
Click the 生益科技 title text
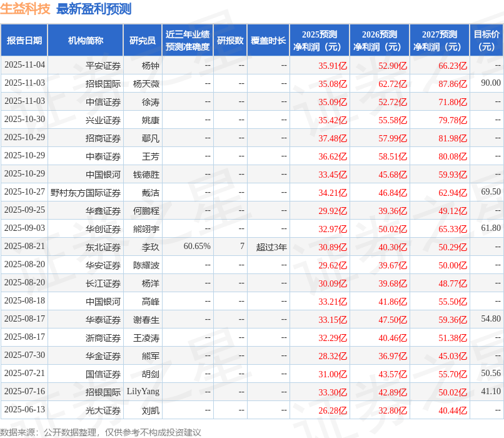(x=25, y=9)
